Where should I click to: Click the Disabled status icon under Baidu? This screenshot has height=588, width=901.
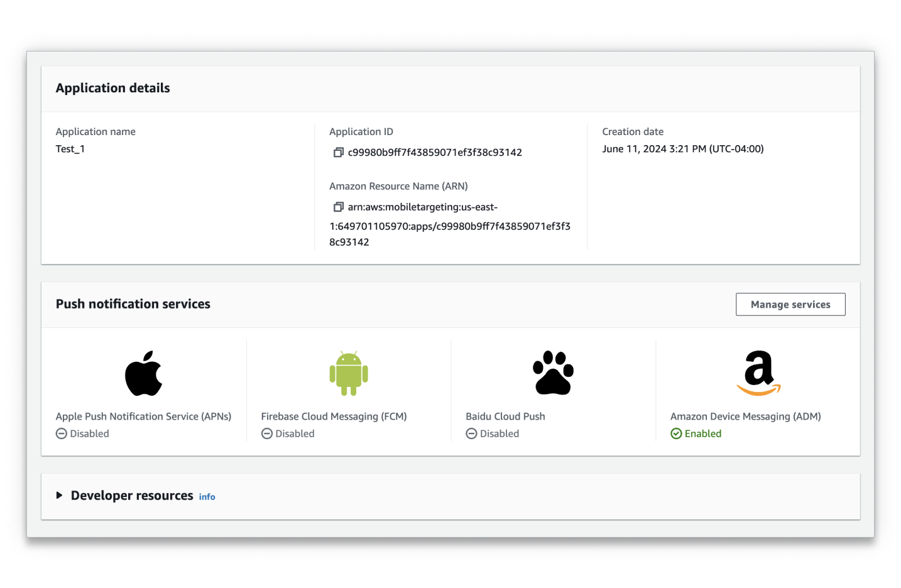[471, 433]
